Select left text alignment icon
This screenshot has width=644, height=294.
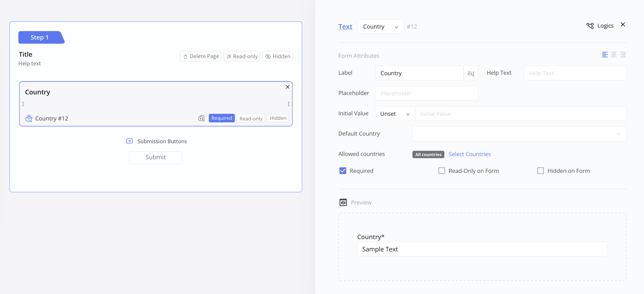click(605, 55)
